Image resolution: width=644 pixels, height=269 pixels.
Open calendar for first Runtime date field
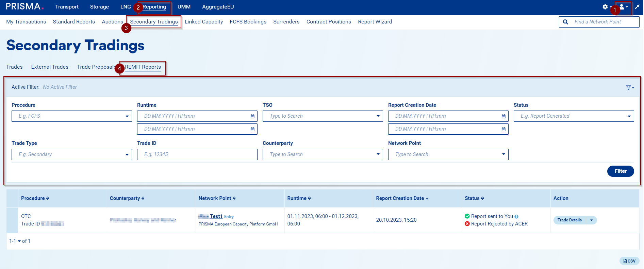pyautogui.click(x=252, y=116)
